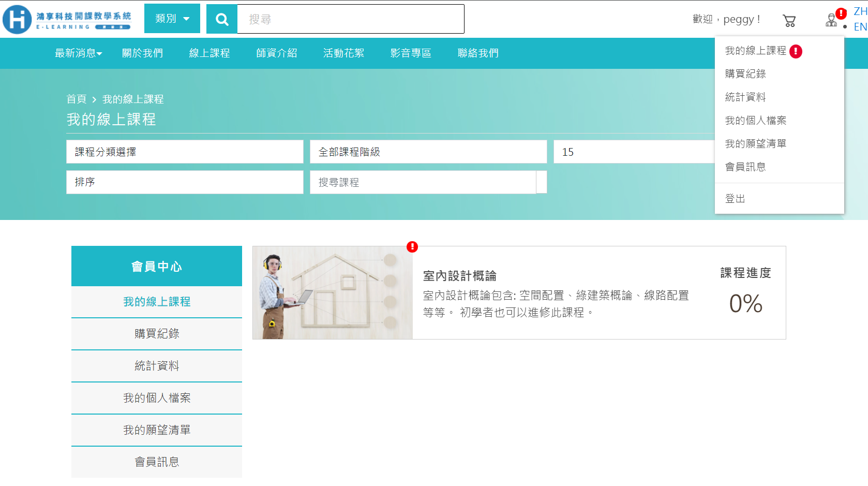The width and height of the screenshot is (868, 486).
Task: Switch language to EN
Action: 860,27
